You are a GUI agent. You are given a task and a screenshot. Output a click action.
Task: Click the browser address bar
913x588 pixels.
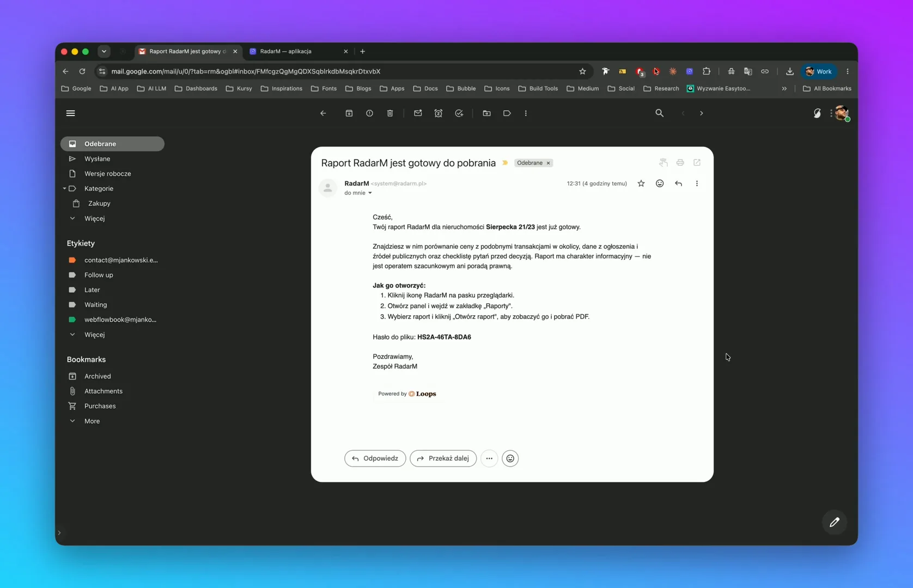343,71
